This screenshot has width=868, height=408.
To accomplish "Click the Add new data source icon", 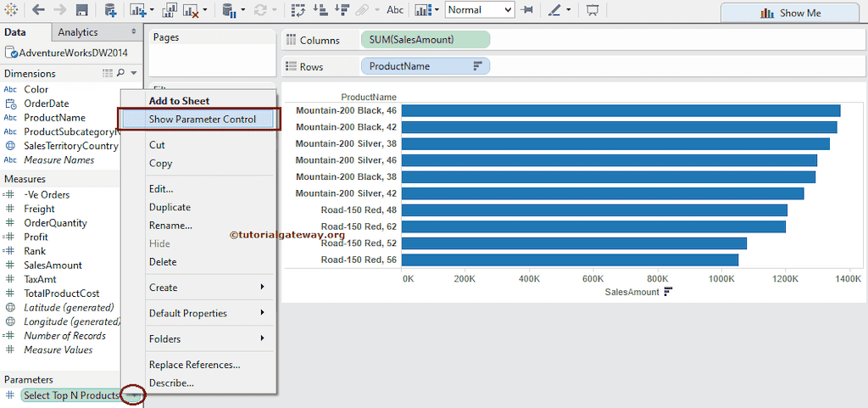I will tap(110, 11).
